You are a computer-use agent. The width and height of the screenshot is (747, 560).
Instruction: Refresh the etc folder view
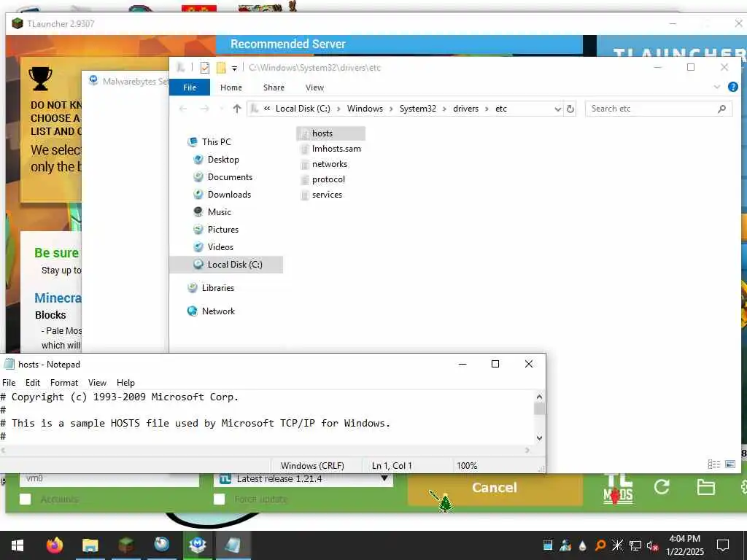pyautogui.click(x=570, y=109)
